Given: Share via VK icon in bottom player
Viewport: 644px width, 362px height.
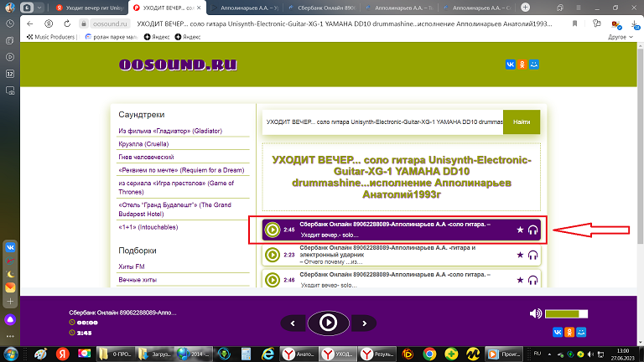Looking at the screenshot, I should coord(558,332).
